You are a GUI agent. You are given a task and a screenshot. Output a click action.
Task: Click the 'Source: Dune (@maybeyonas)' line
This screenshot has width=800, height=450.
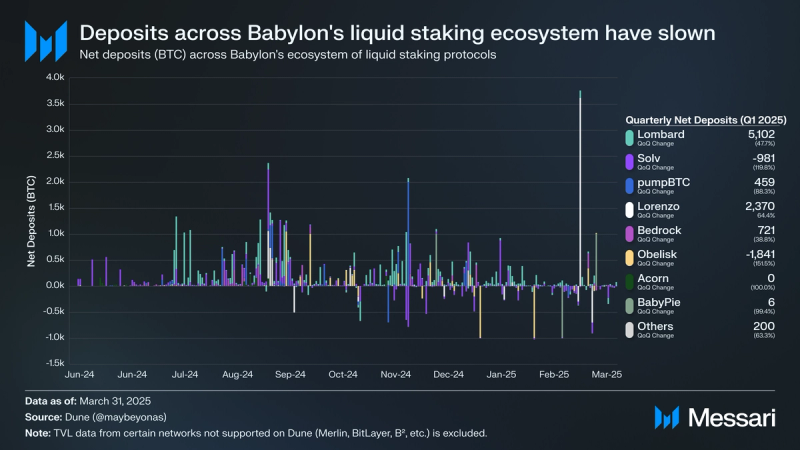[96, 417]
